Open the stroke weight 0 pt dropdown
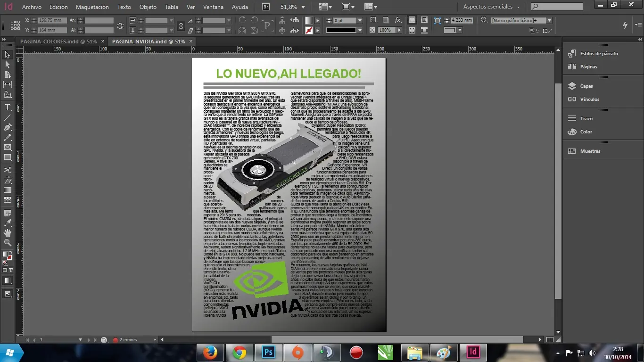The height and width of the screenshot is (362, 644). coord(360,21)
